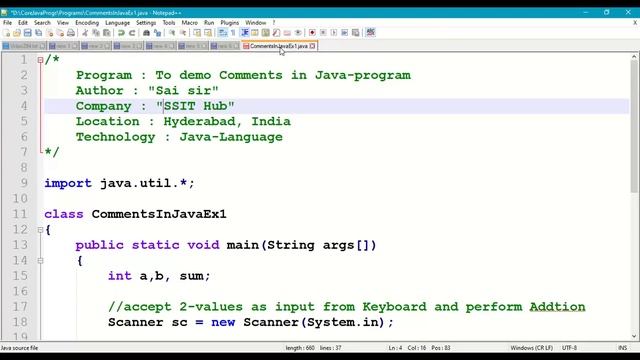This screenshot has width=640, height=360.
Task: Open the Search menu
Action: [x=42, y=22]
